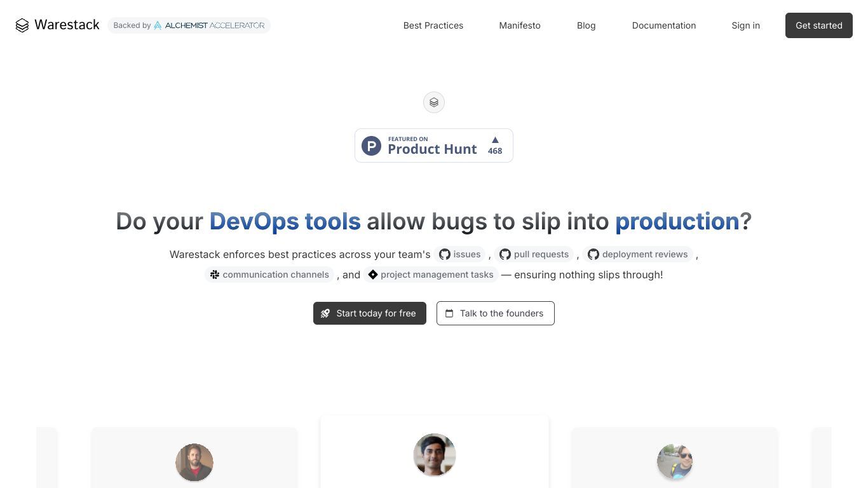Image resolution: width=868 pixels, height=488 pixels.
Task: Click the 'communication channels' pill label
Action: click(x=269, y=274)
